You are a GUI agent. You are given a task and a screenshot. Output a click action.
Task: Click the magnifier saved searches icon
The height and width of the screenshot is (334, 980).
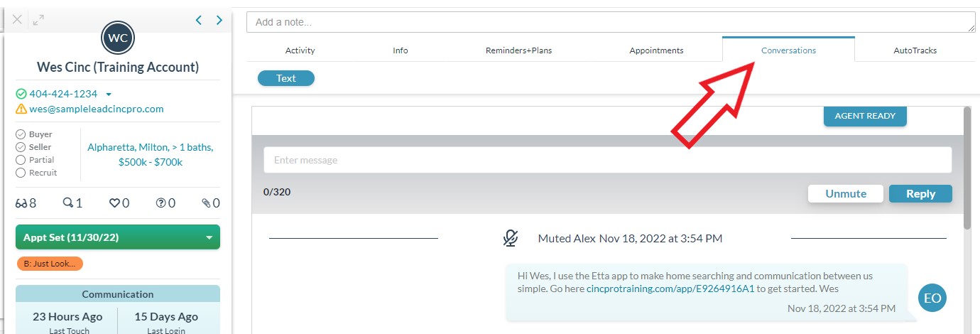tap(68, 203)
